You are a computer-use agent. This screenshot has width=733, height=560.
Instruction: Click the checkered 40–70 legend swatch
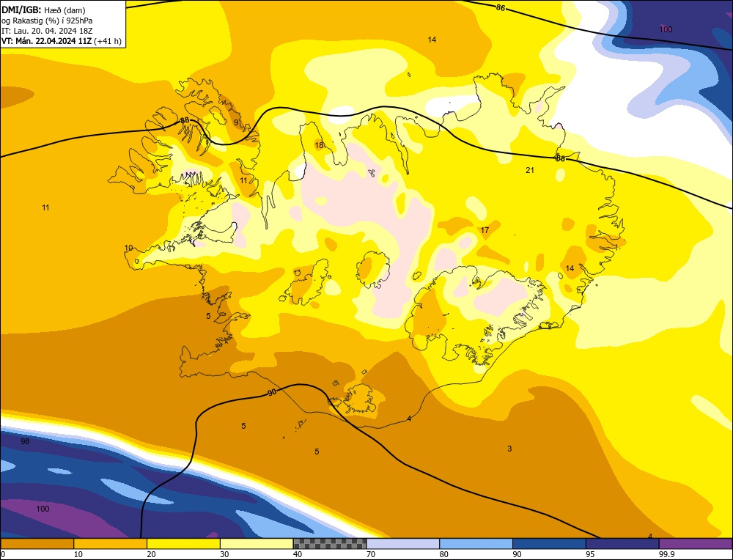click(x=330, y=544)
